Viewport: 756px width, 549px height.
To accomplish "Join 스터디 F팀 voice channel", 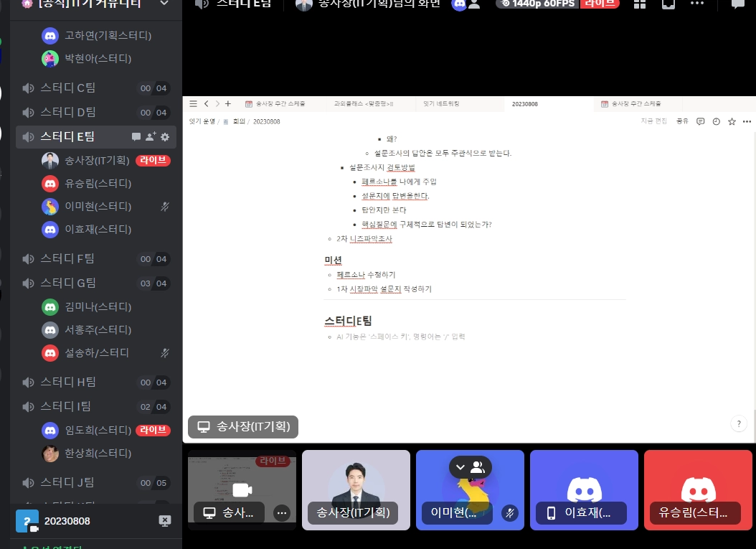I will coord(96,258).
